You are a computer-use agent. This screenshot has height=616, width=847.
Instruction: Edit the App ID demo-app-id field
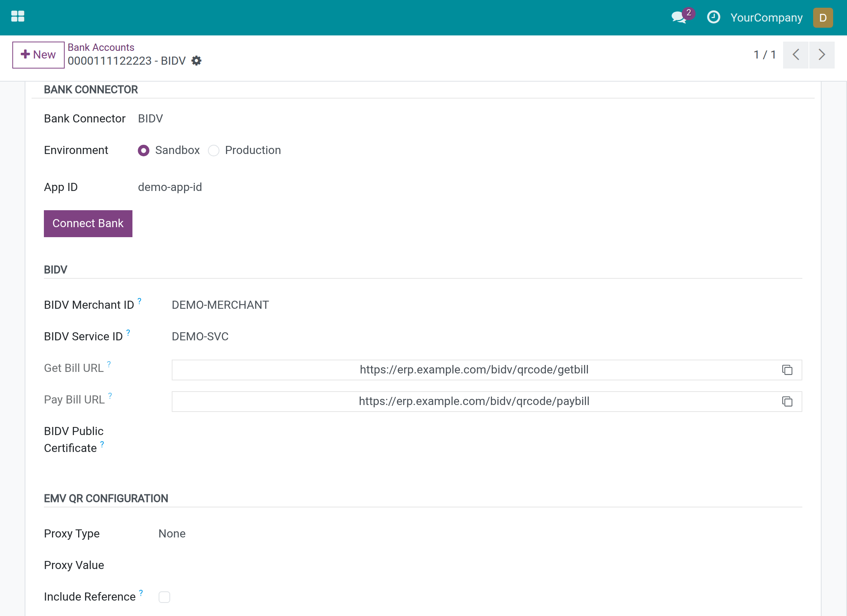point(170,187)
